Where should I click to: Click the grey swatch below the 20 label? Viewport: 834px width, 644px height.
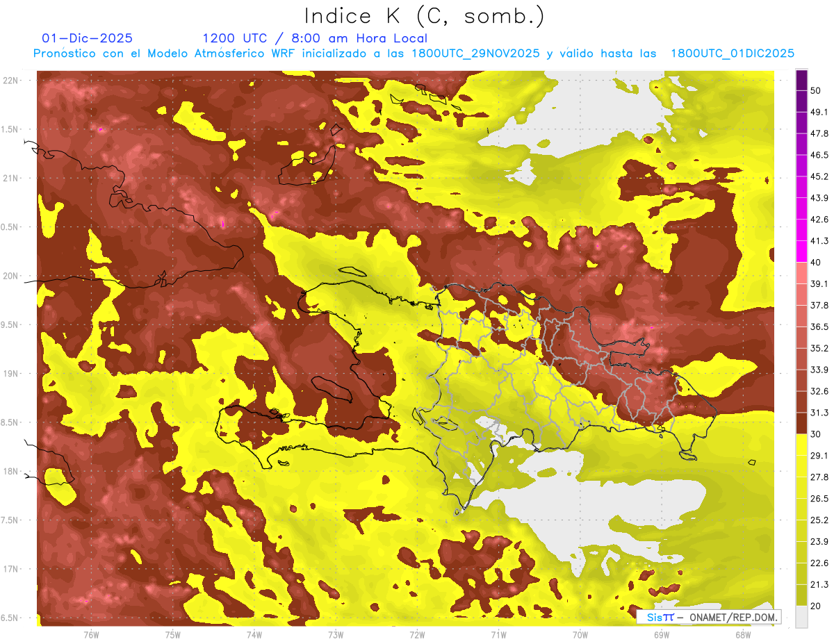pos(801,617)
